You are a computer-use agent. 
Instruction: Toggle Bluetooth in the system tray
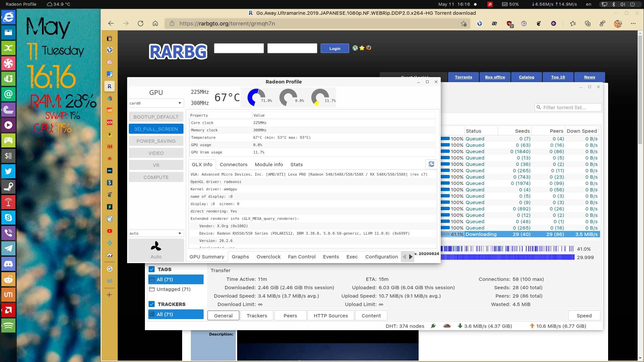tap(613, 4)
